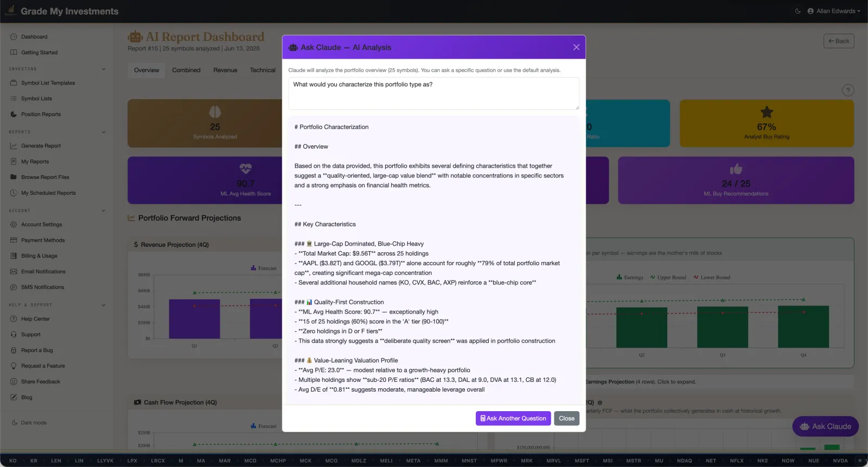868x467 pixels.
Task: Click the Portfolio Forward Projections heading
Action: click(x=189, y=218)
